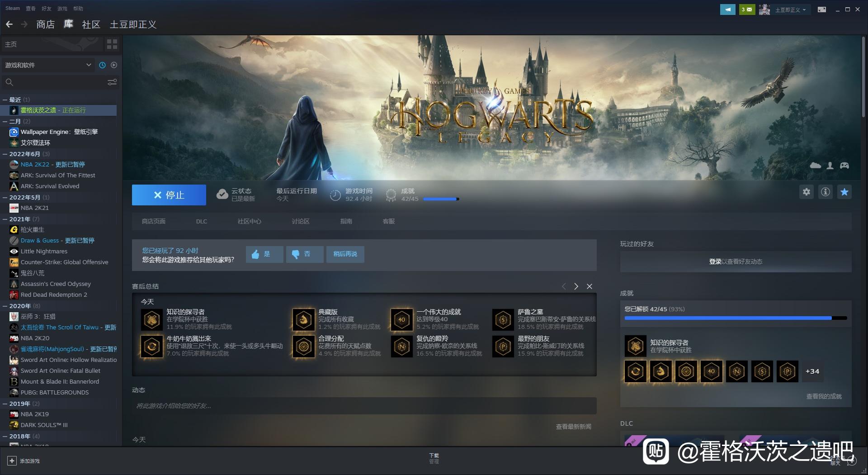Open the game info icon
Image resolution: width=868 pixels, height=475 pixels.
point(826,192)
